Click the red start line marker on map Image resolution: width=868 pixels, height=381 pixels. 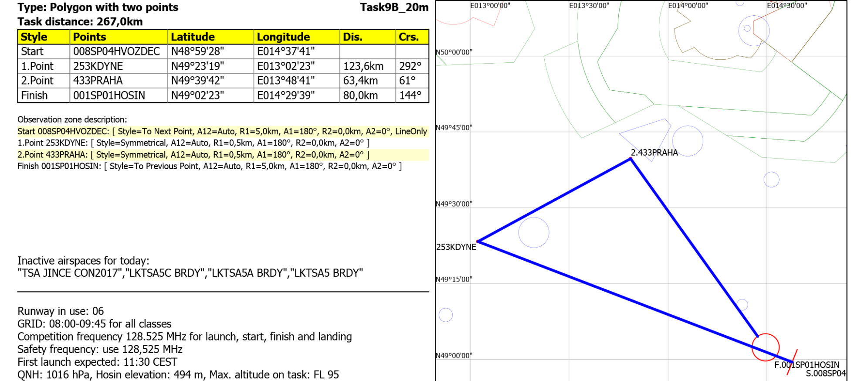(792, 361)
